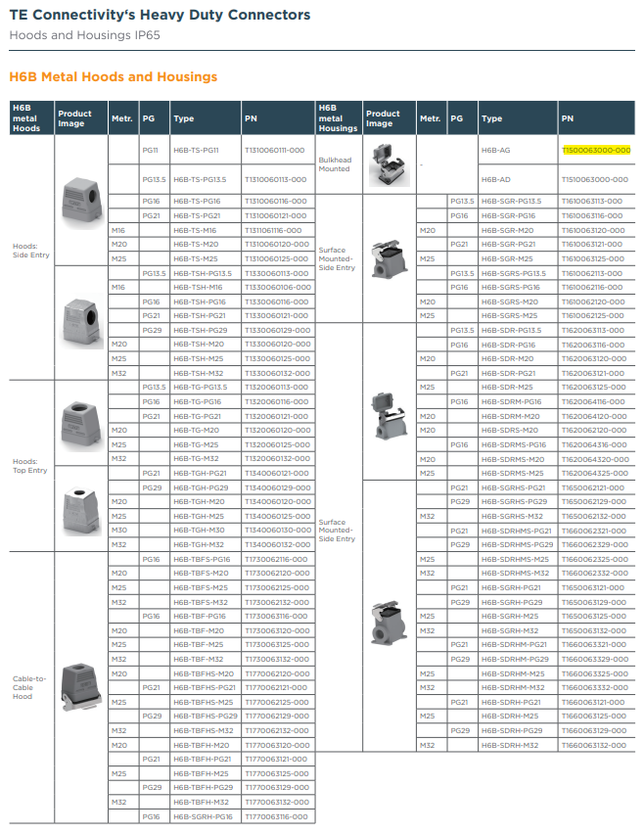644x834 pixels.
Task: Click part number T1340060132-000
Action: point(277,544)
